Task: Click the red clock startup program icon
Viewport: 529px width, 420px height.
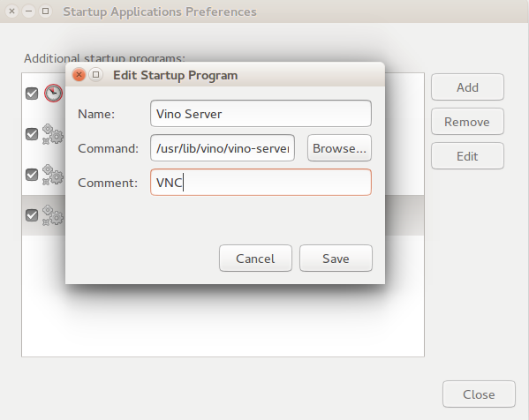Action: click(53, 93)
